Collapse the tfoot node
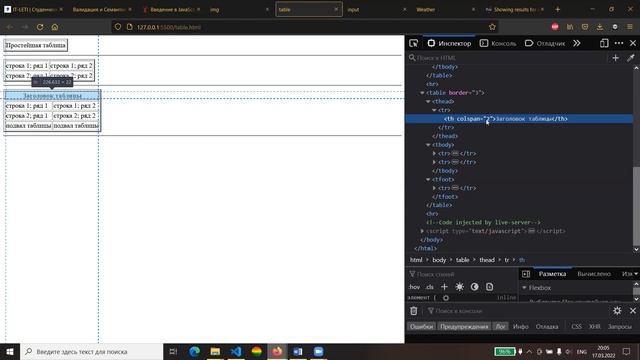Screen dimensions: 640x360 point(428,180)
